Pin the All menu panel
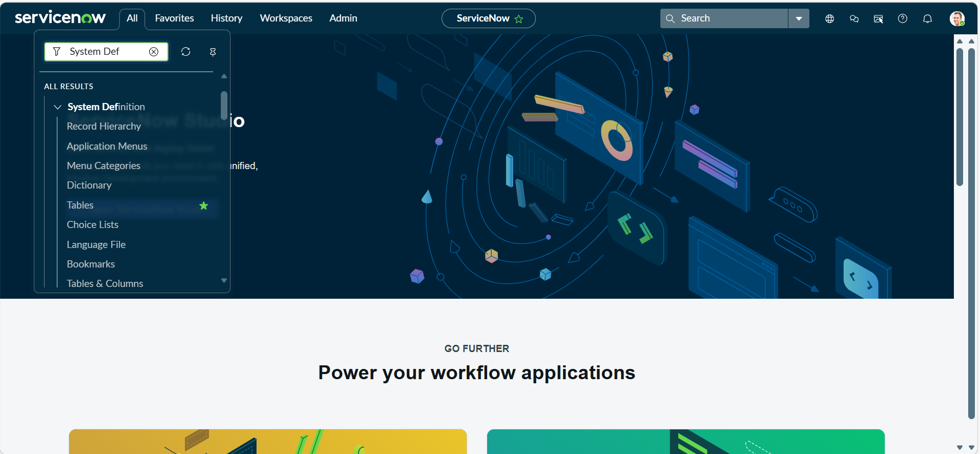 [x=213, y=52]
